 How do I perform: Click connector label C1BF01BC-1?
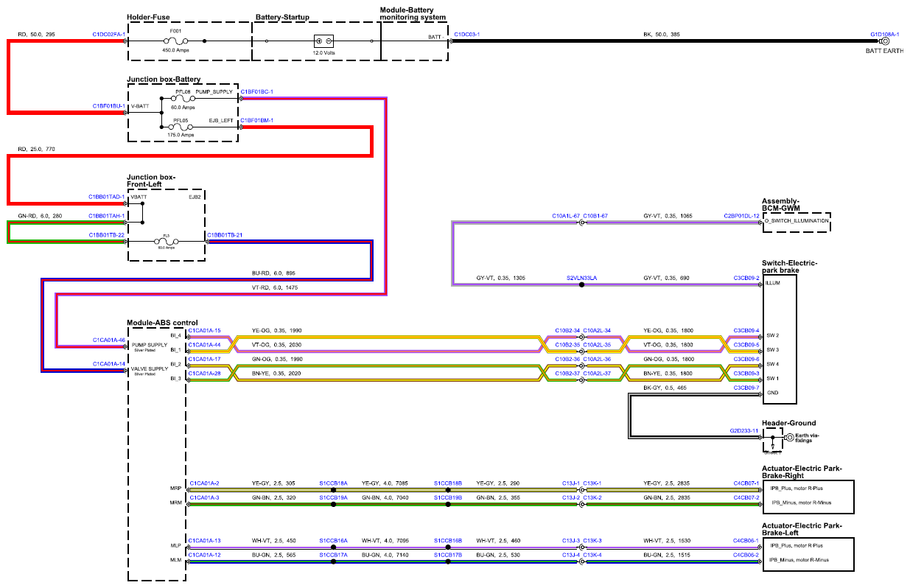click(x=257, y=91)
